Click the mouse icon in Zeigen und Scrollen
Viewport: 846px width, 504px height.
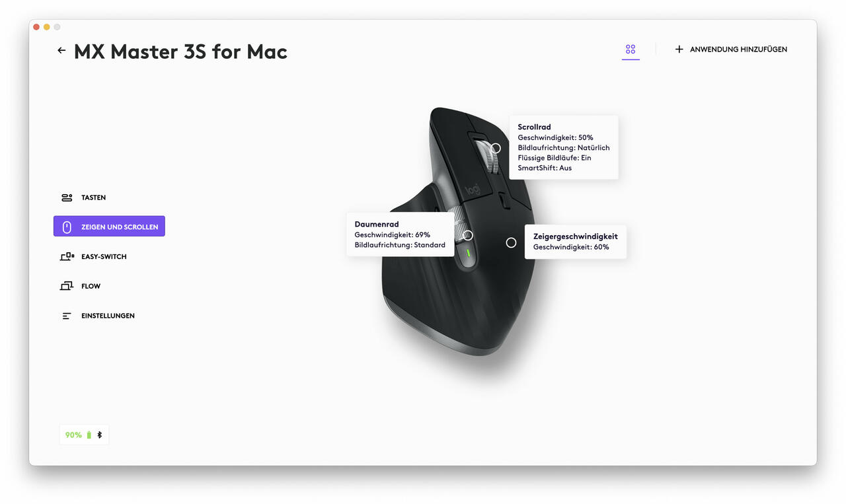click(67, 227)
